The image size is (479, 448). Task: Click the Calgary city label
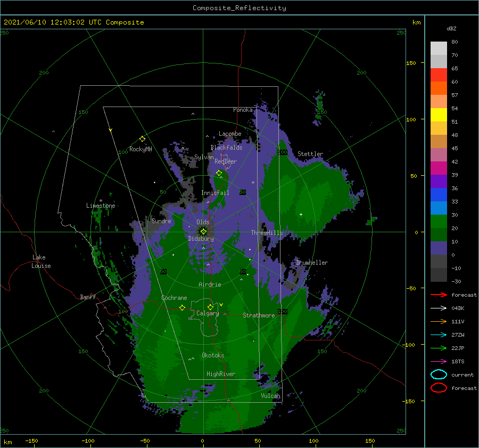tap(208, 313)
